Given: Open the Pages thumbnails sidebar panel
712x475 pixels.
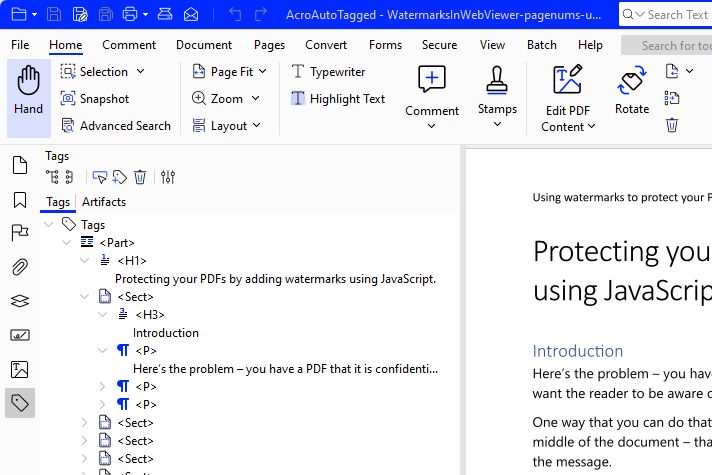Looking at the screenshot, I should tap(20, 165).
